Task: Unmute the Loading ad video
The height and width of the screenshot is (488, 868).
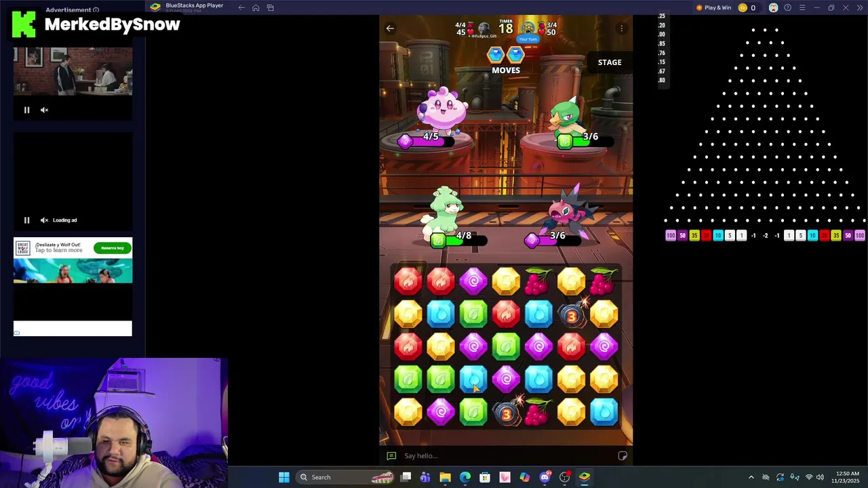Action: click(44, 220)
